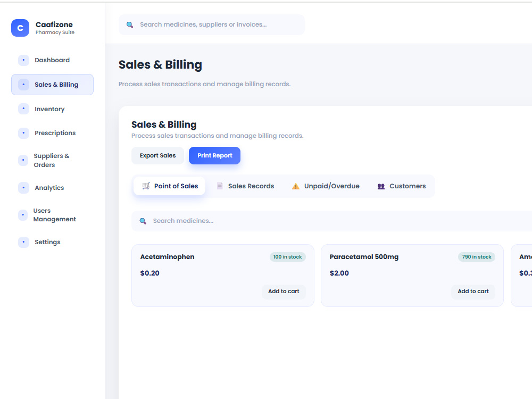Click the Suppliers & Orders bullet icon
This screenshot has width=532, height=399.
click(x=23, y=160)
